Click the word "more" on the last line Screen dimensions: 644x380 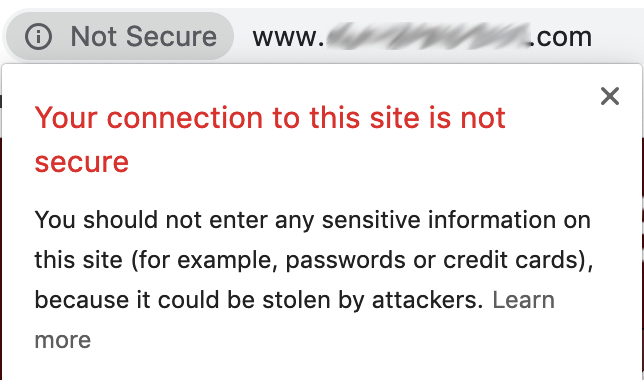click(x=63, y=341)
